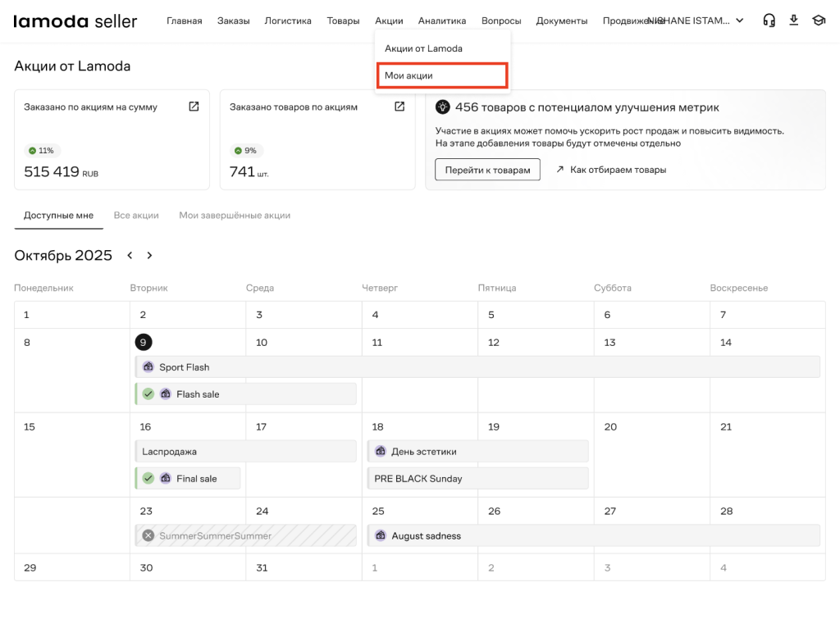Switch to Мои завершённые акции tab
The image size is (840, 628).
[235, 216]
